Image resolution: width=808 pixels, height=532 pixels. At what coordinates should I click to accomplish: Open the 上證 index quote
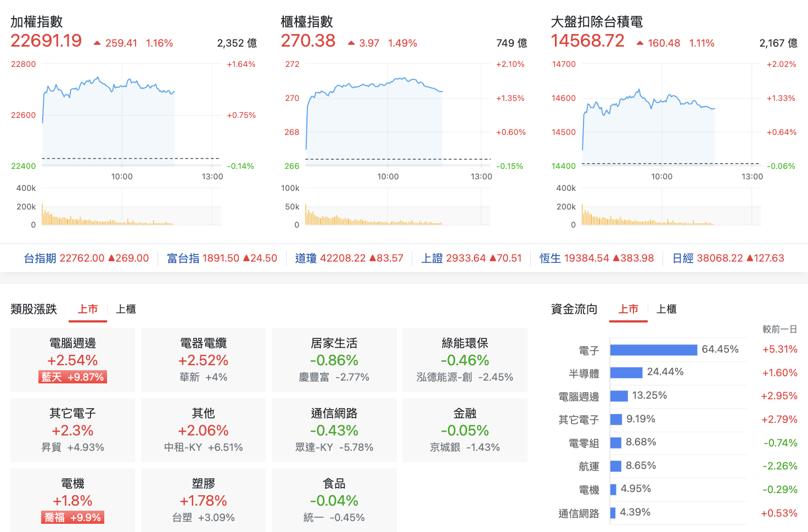(x=472, y=258)
